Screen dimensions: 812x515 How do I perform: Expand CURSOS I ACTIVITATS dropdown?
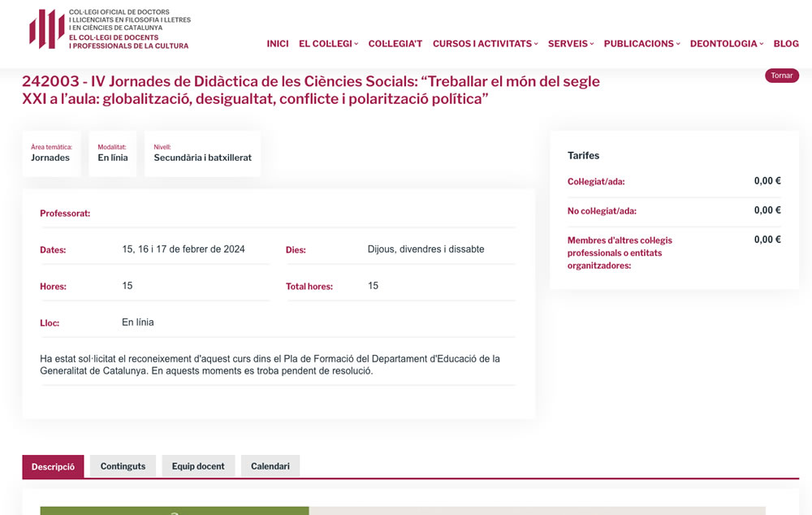[485, 44]
